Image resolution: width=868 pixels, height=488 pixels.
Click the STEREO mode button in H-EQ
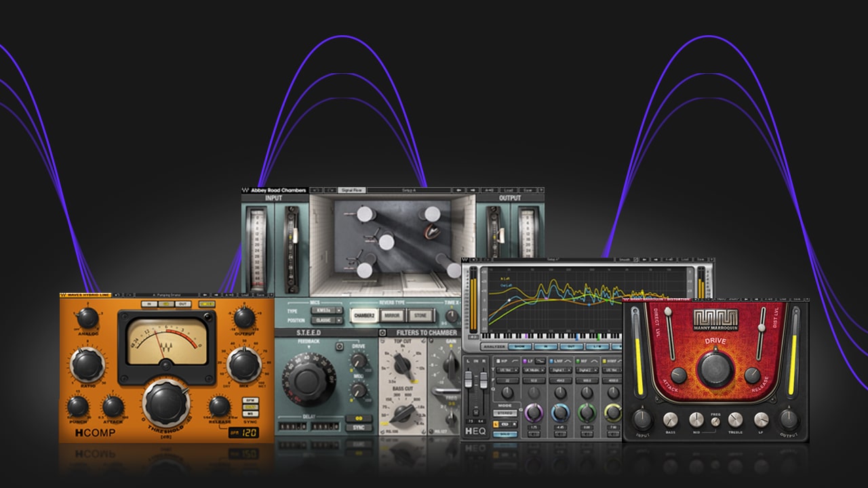coord(505,413)
